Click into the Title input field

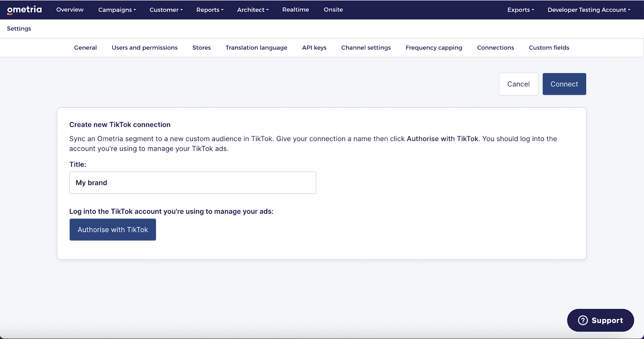[x=193, y=183]
